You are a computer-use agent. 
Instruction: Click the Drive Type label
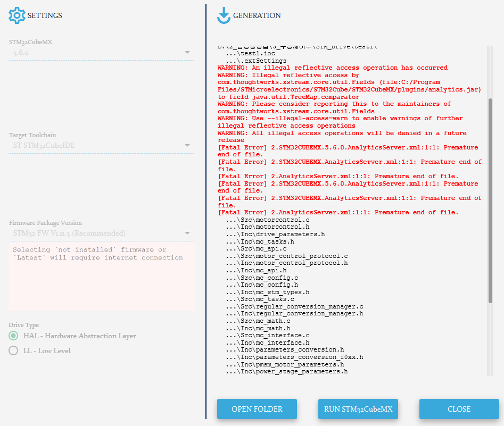(24, 325)
